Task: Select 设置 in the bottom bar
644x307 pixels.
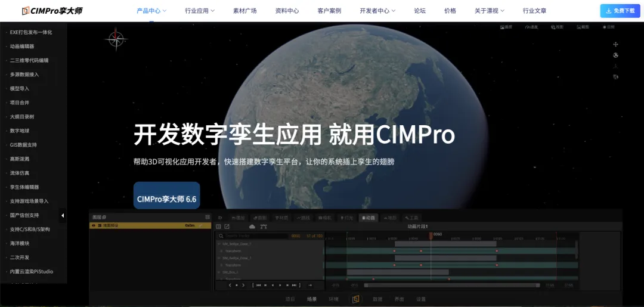Action: [x=421, y=299]
